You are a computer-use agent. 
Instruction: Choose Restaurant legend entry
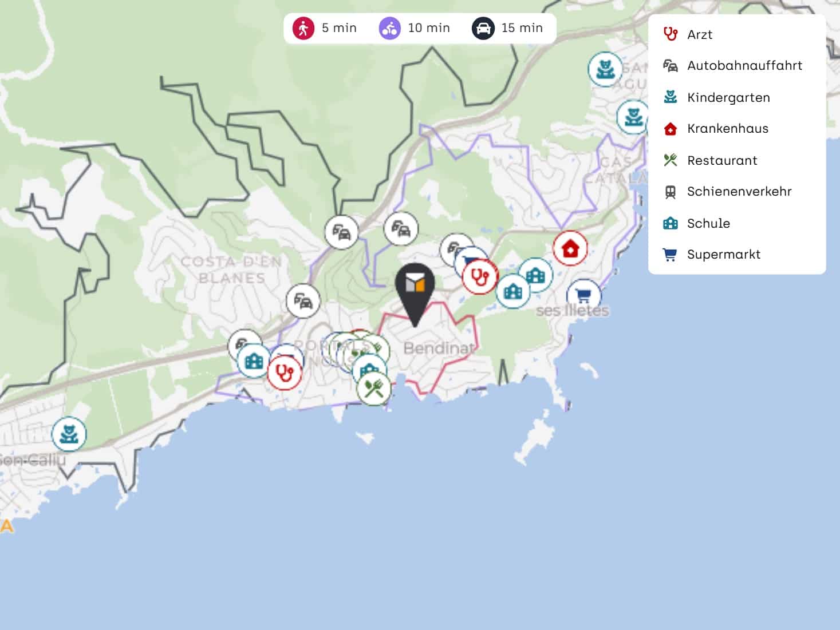click(x=710, y=160)
